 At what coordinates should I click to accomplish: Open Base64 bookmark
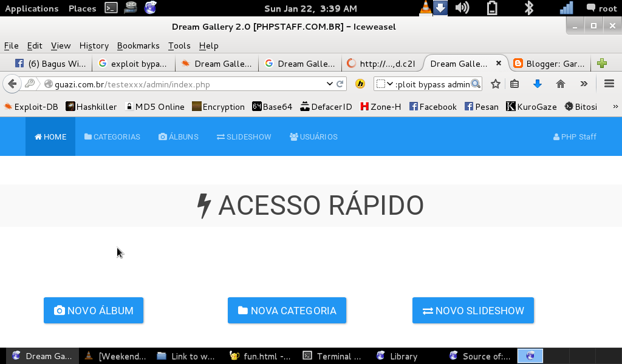point(272,107)
